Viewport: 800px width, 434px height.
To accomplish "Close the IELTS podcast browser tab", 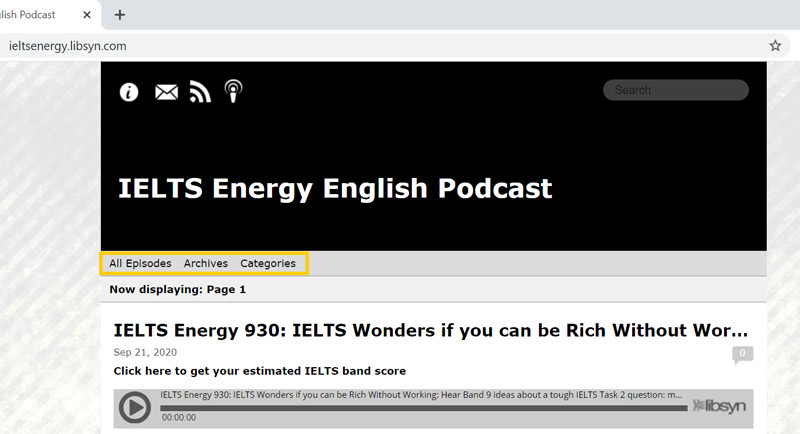I will point(88,15).
